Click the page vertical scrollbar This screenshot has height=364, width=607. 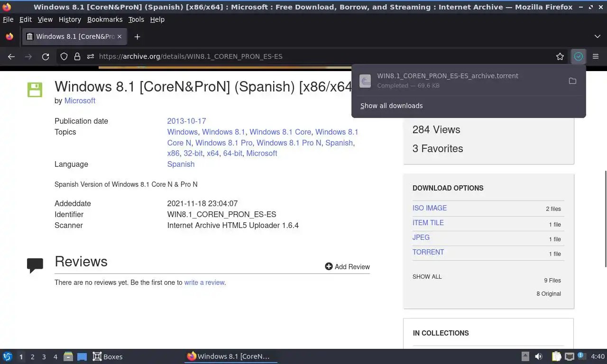605,219
